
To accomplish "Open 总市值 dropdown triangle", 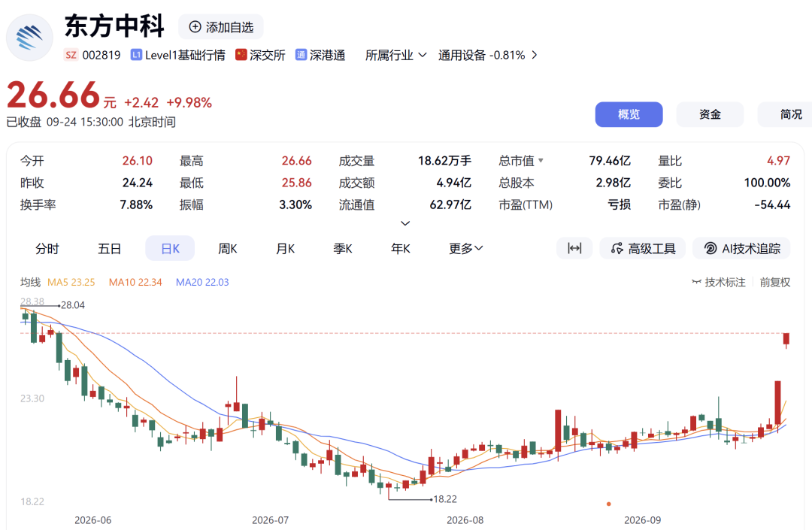I will coord(541,160).
